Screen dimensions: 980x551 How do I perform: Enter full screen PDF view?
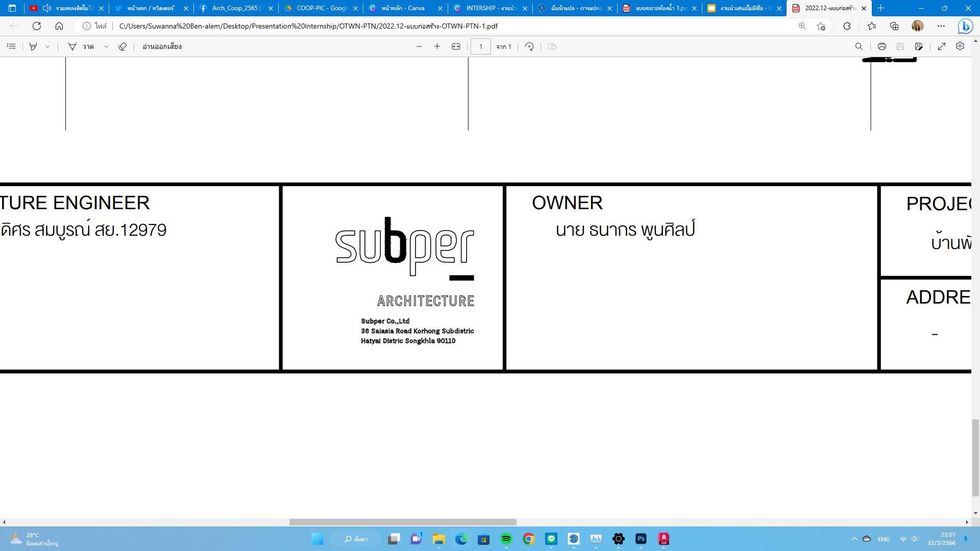point(942,46)
